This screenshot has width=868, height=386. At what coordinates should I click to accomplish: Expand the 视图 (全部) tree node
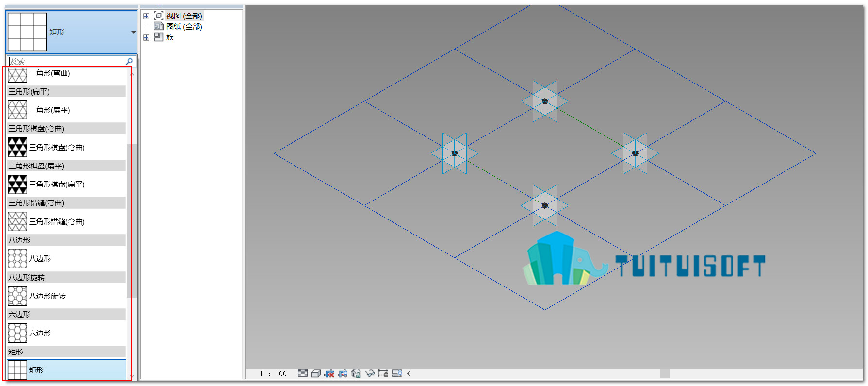coord(147,16)
